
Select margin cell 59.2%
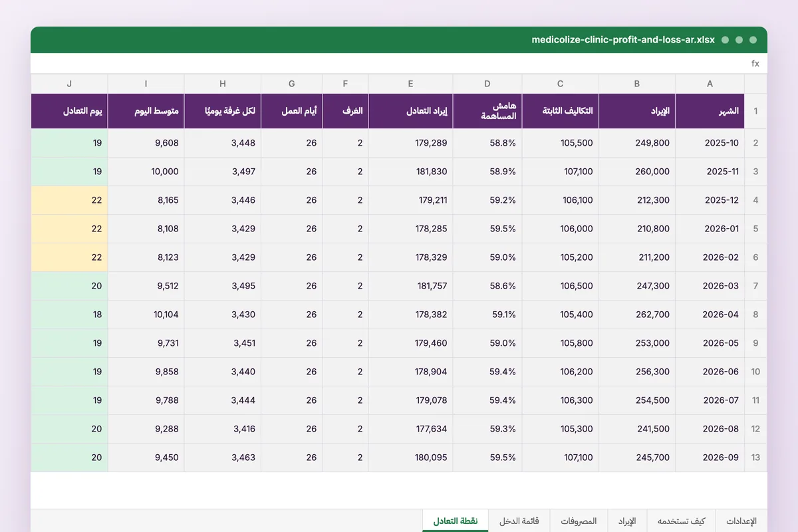coord(487,200)
